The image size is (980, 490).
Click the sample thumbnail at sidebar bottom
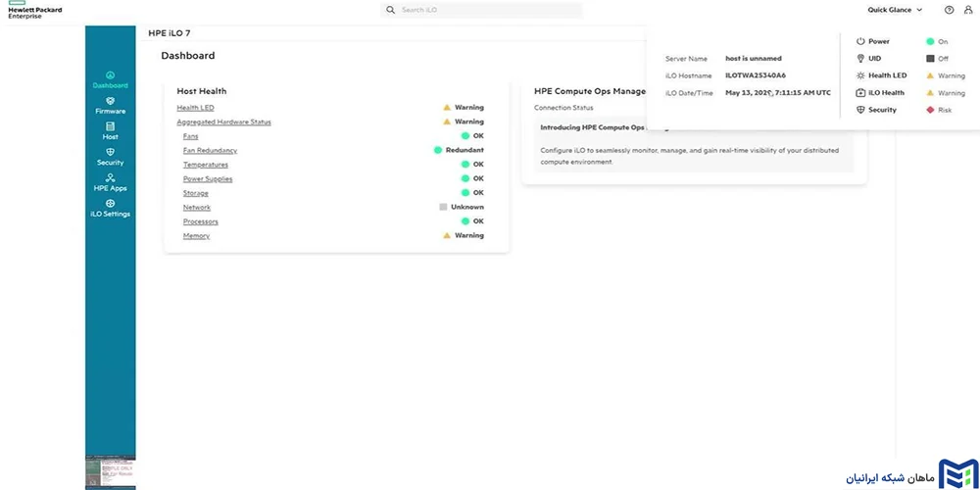pyautogui.click(x=110, y=472)
